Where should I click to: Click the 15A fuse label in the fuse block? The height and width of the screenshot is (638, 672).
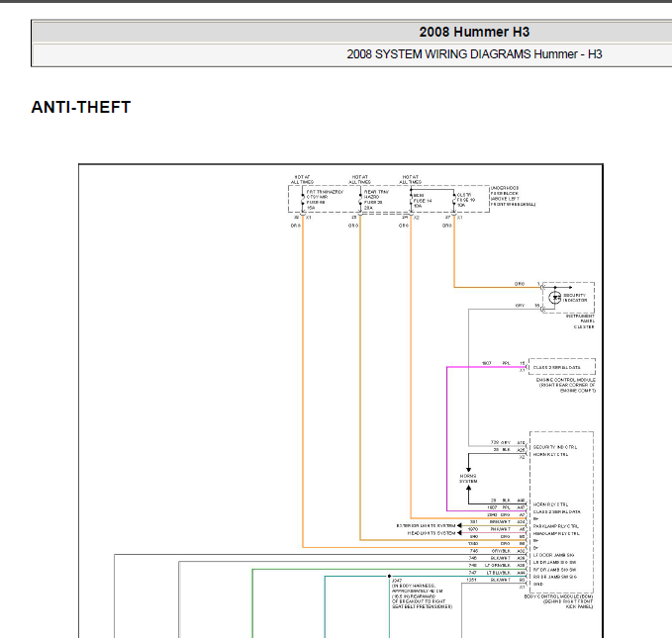pyautogui.click(x=325, y=200)
